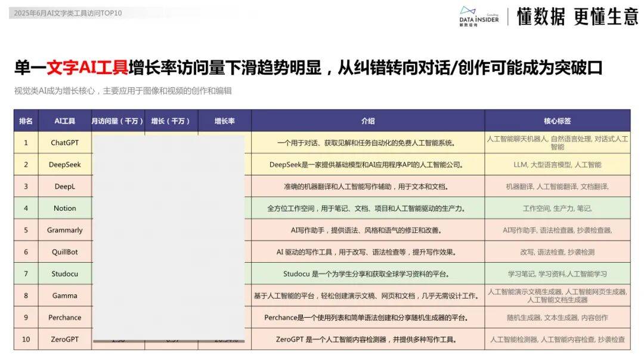This screenshot has height=363, width=644.
Task: Click the red 文字AI工具 text in the headline
Action: pyautogui.click(x=87, y=68)
